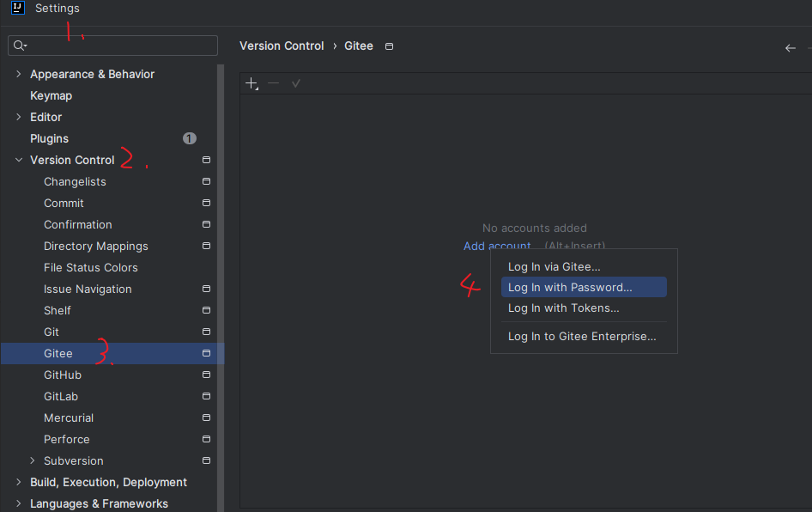Focus the settings search field
The width and height of the screenshot is (812, 512).
click(113, 46)
